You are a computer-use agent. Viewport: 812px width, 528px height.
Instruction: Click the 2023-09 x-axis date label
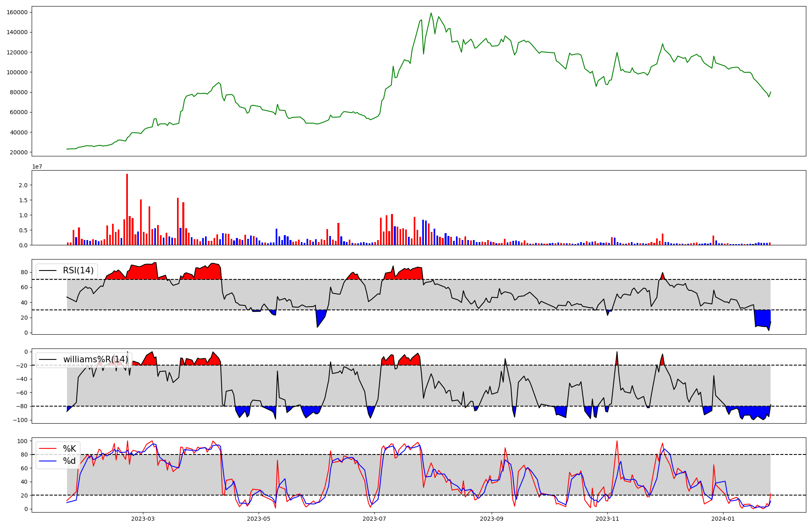click(x=492, y=519)
